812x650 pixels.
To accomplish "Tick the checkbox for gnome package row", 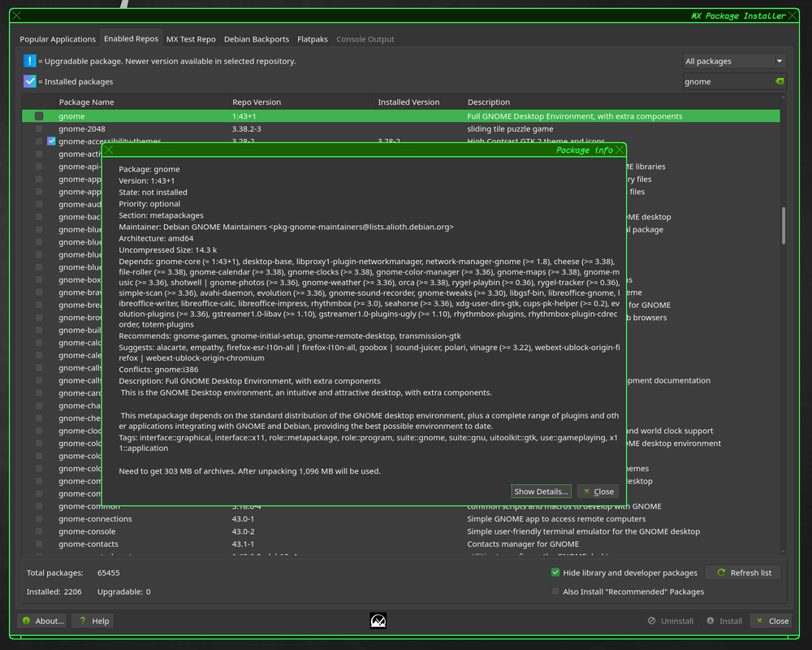I will [39, 116].
